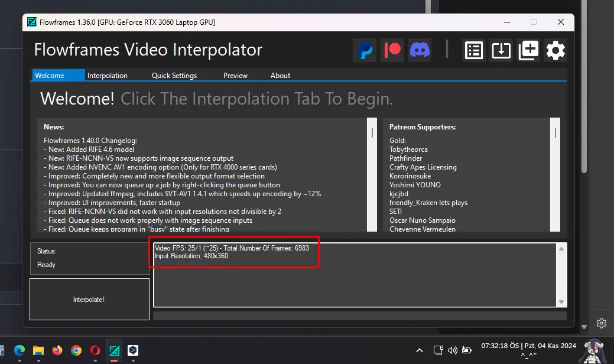
Task: Click the progress bar below the log
Action: coord(360,316)
